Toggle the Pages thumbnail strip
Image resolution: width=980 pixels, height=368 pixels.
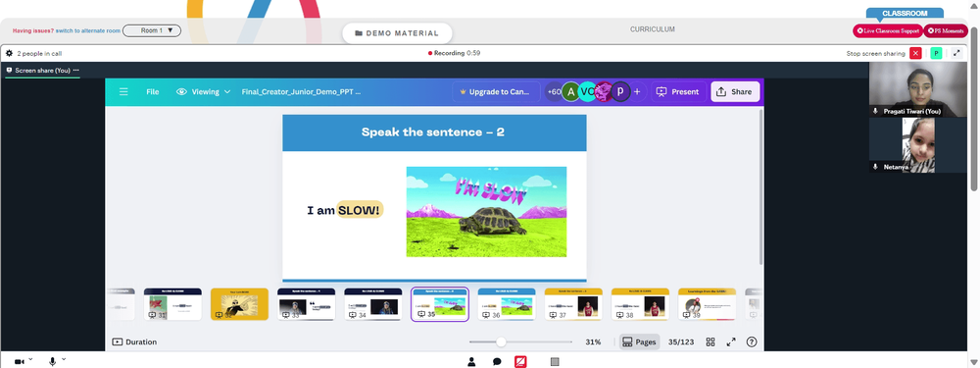pos(639,342)
